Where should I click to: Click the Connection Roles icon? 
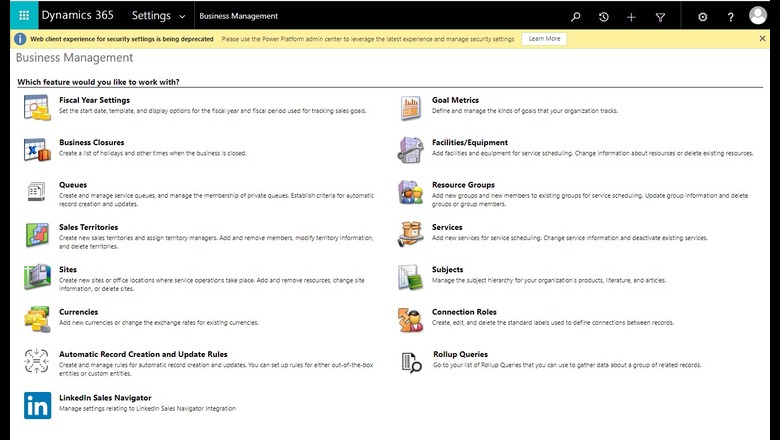tap(410, 320)
